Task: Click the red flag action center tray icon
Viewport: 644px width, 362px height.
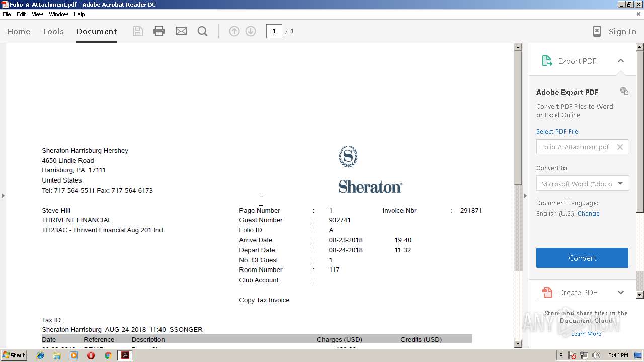Action: tap(573, 355)
